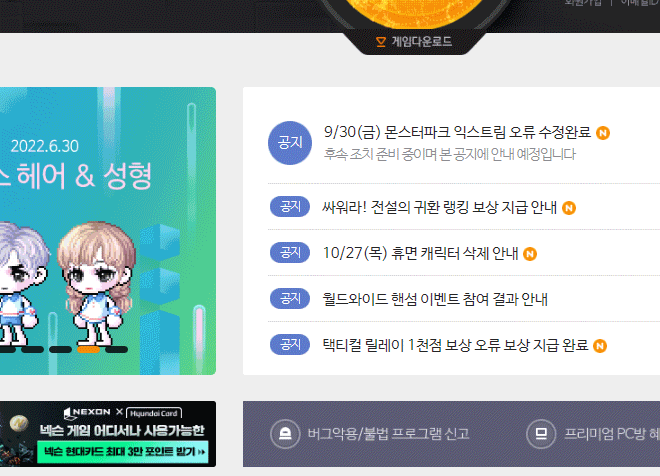Open the 9/30(금) 몬스터파크 익스트림 오류 수정완료 notice

(457, 132)
